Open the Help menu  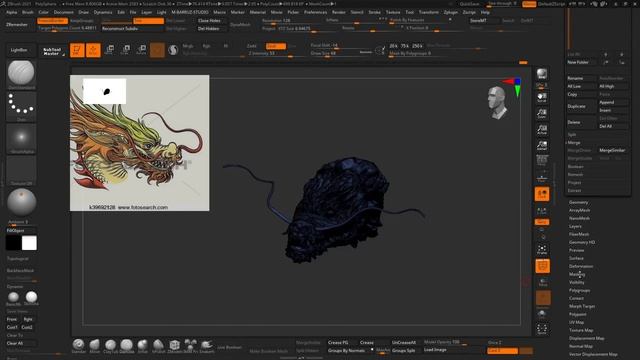click(x=485, y=12)
